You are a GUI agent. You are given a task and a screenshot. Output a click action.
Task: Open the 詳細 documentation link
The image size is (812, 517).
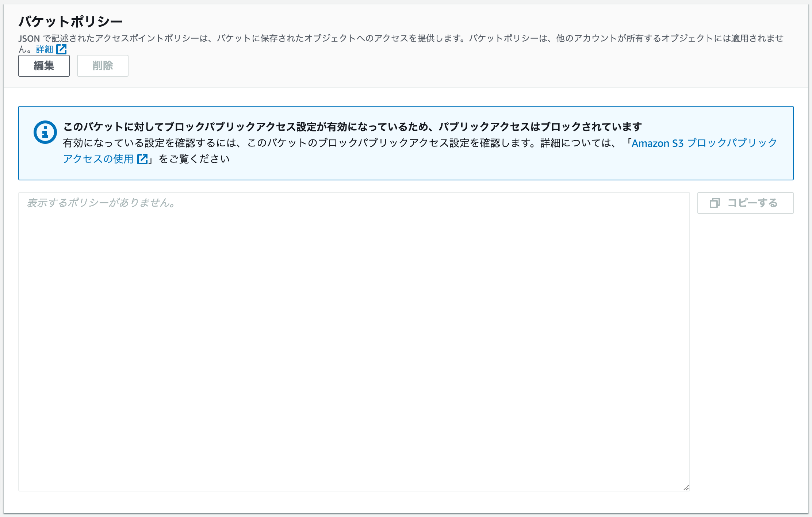click(45, 49)
